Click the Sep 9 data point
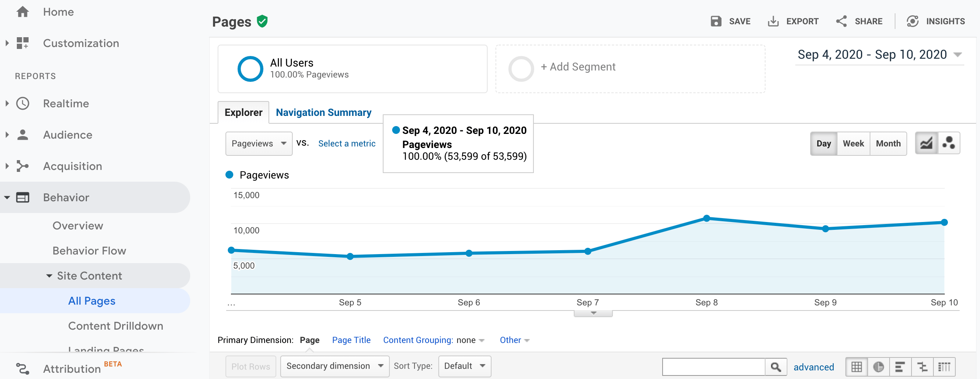 pos(825,229)
